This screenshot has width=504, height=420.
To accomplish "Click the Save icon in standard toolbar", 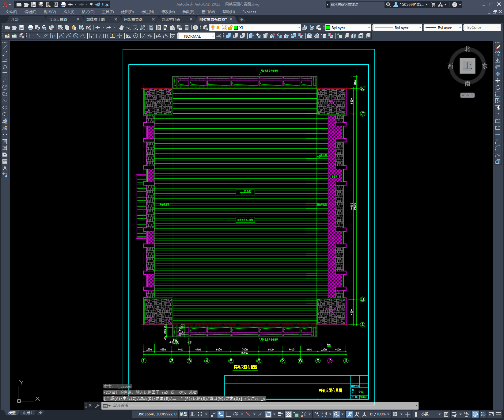I will click(x=21, y=28).
